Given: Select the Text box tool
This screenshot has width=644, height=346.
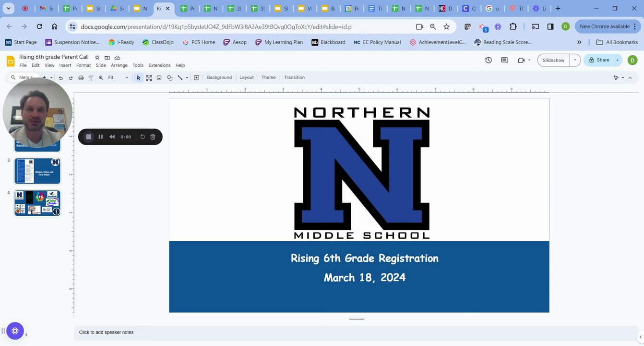Looking at the screenshot, I should coord(149,77).
